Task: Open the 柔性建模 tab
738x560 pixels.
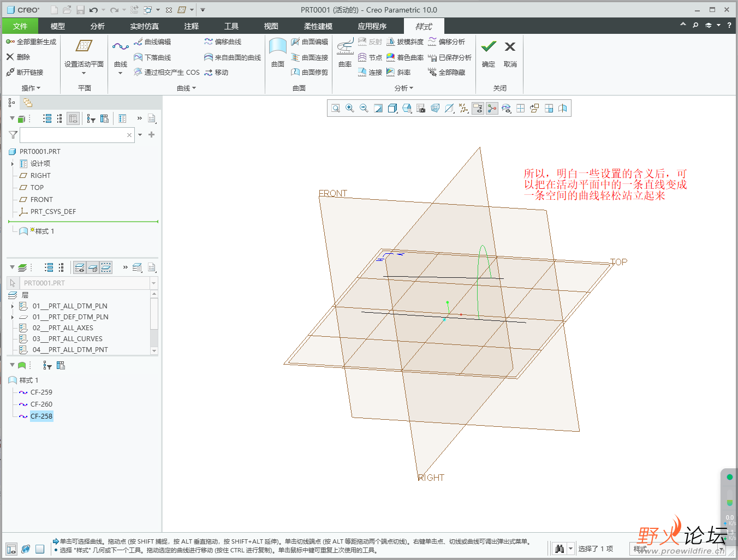Action: pyautogui.click(x=318, y=26)
